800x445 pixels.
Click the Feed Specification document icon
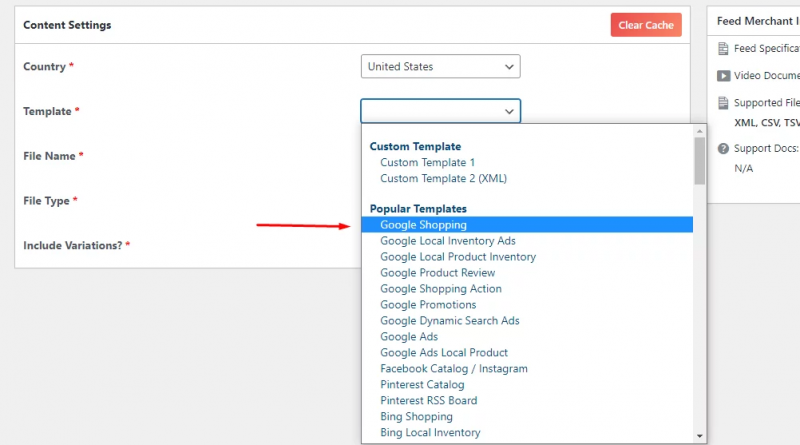(x=723, y=48)
